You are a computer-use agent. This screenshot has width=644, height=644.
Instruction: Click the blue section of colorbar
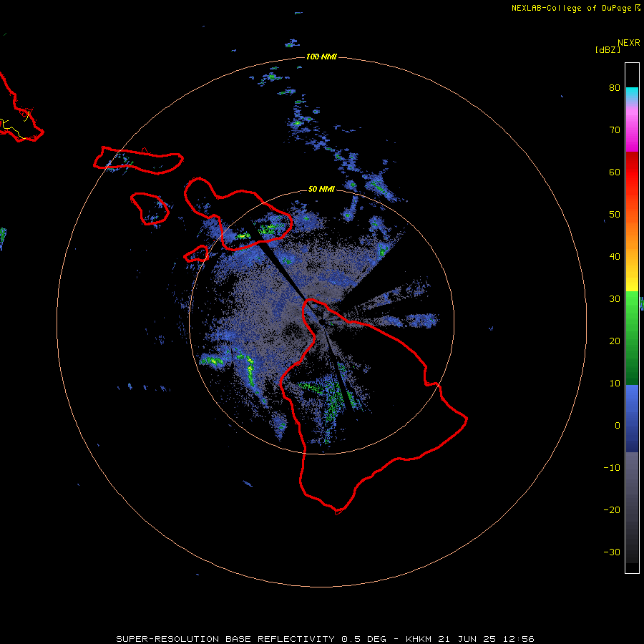pyautogui.click(x=632, y=418)
